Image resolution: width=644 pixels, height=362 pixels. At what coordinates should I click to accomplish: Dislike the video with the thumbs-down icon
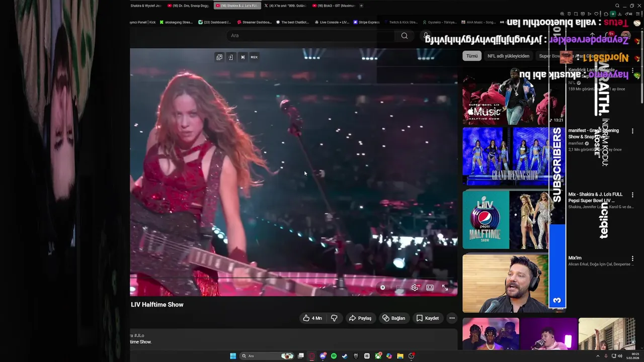[x=334, y=318]
